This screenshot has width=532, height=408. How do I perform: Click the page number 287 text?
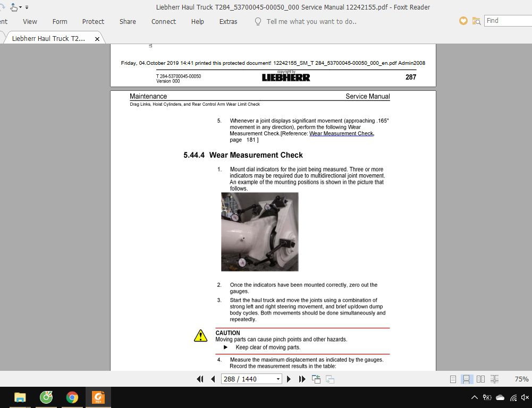[411, 77]
